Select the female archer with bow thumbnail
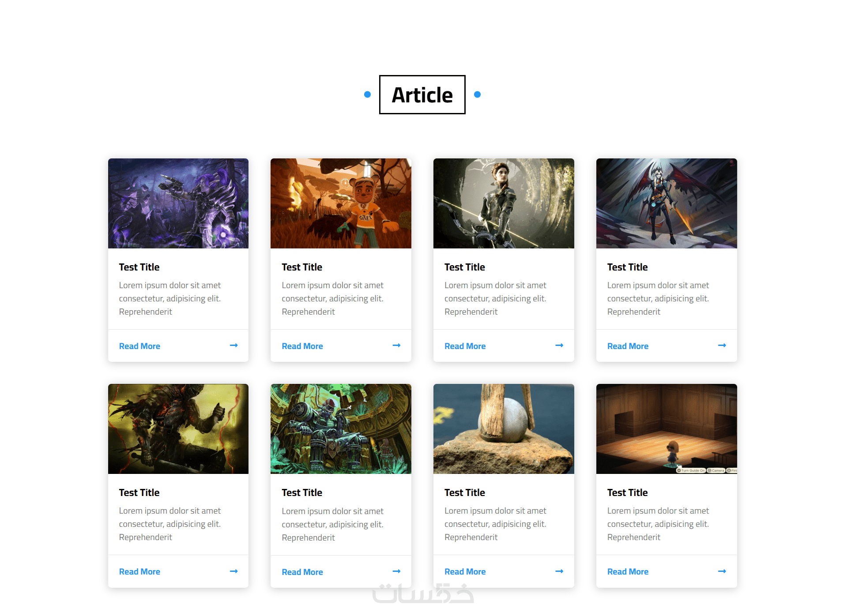Image resolution: width=847 pixels, height=616 pixels. tap(504, 203)
